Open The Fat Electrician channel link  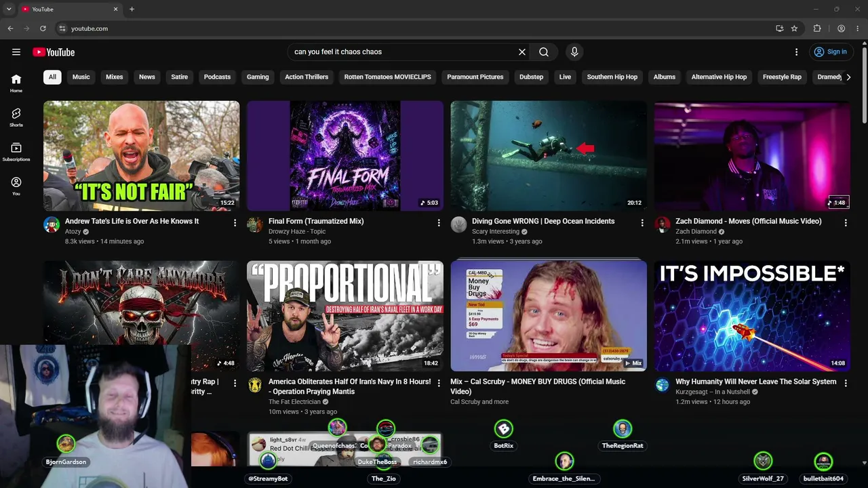click(294, 402)
